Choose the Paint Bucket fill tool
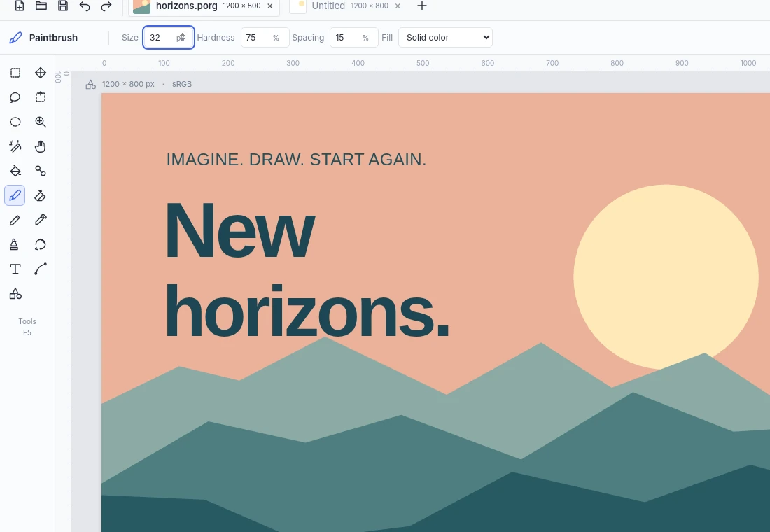The height and width of the screenshot is (532, 770). click(x=15, y=171)
